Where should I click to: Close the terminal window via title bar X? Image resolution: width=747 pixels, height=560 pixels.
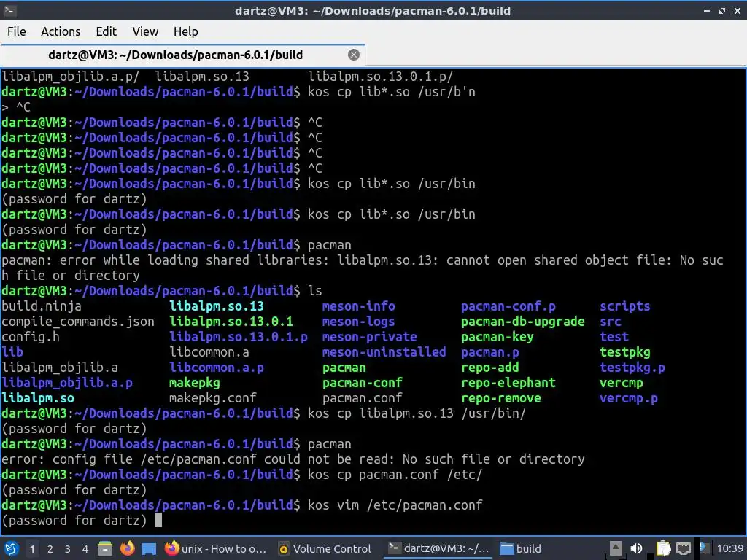coord(737,10)
